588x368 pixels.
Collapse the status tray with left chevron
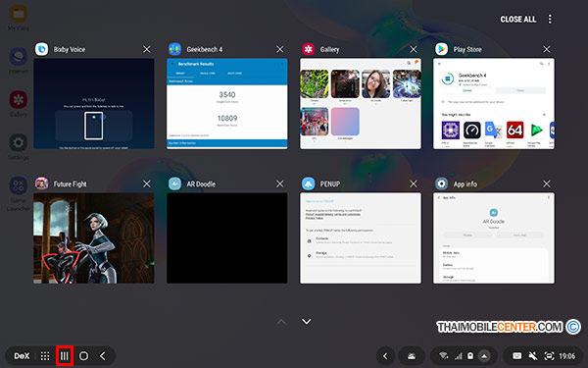[385, 355]
